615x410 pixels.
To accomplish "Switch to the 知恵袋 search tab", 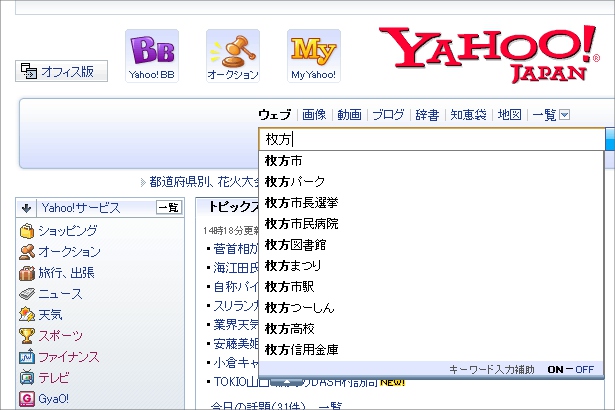I will [x=468, y=115].
